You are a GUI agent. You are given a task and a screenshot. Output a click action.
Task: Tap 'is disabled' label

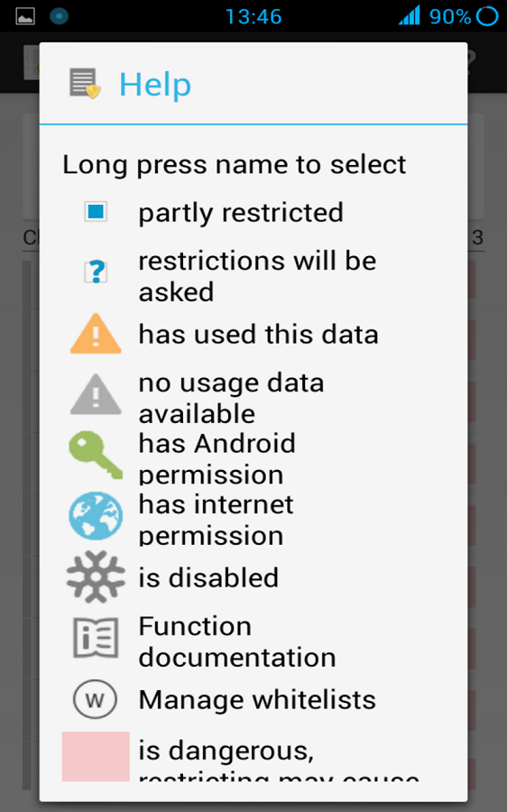[208, 577]
